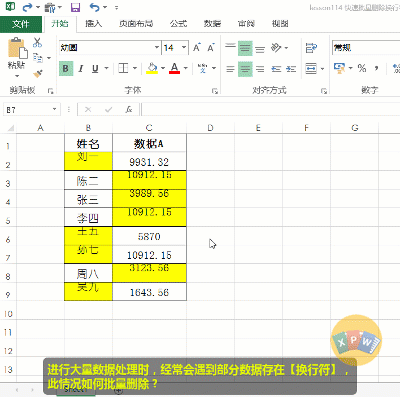
Task: Open underline style dropdown arrow
Action: [107, 68]
